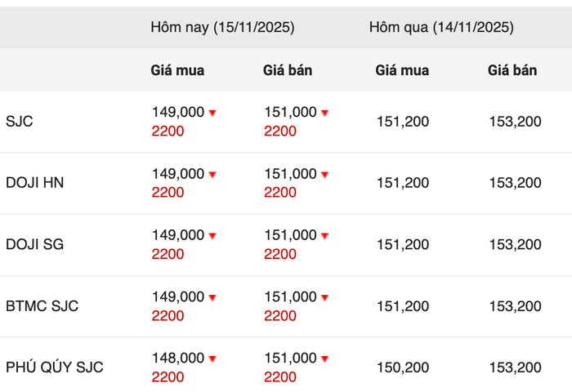
Task: Click the PHÚ QUÝ SJC row label
Action: (x=55, y=367)
